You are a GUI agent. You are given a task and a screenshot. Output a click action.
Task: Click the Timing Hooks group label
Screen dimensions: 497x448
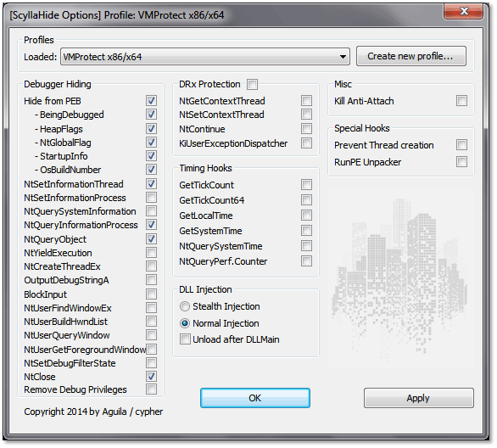205,168
